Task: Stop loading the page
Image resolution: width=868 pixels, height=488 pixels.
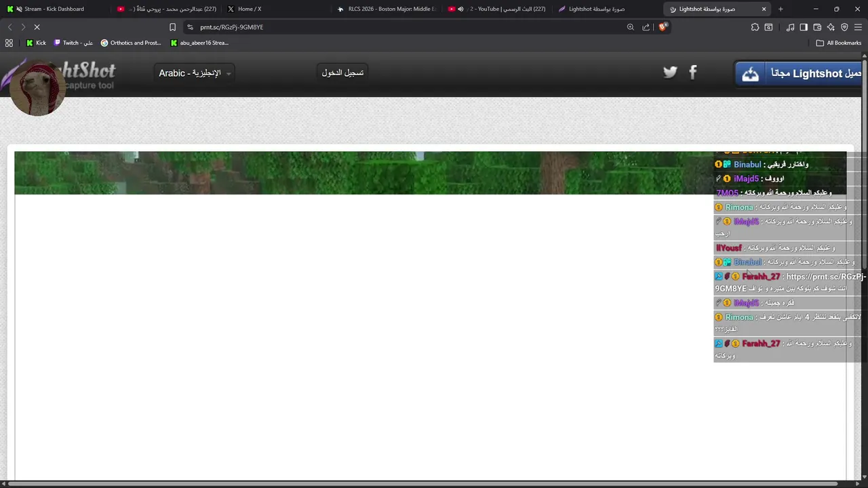Action: pyautogui.click(x=37, y=27)
